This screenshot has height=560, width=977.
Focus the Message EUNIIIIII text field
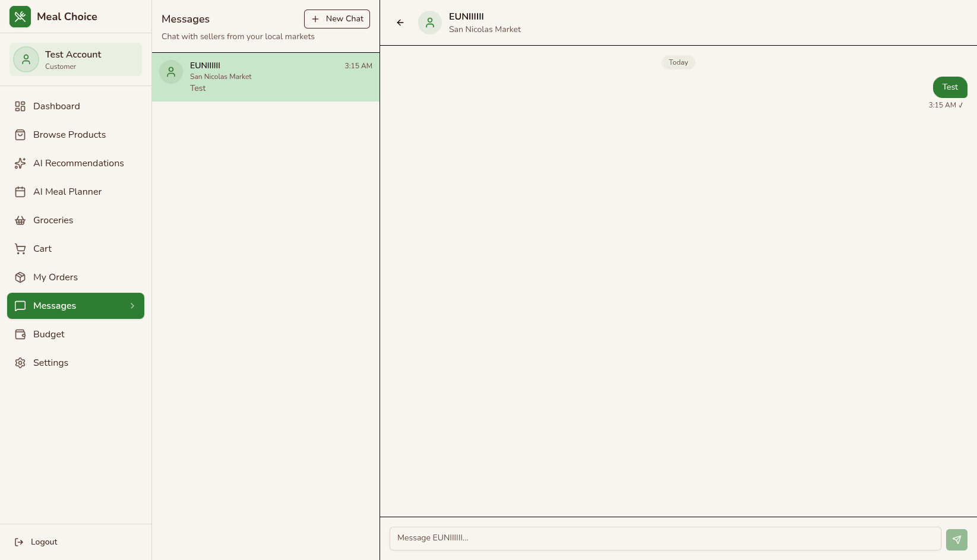(665, 538)
